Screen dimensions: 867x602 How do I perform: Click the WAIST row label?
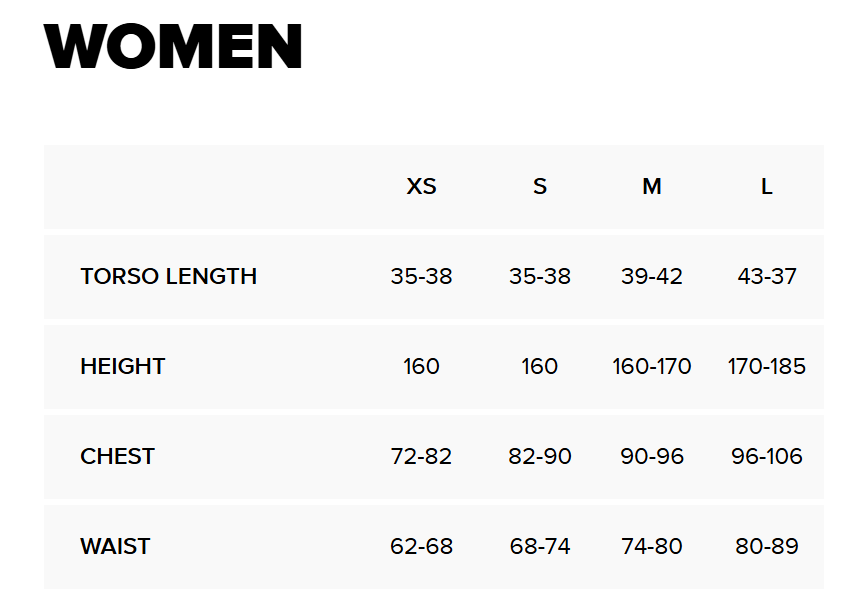point(115,547)
